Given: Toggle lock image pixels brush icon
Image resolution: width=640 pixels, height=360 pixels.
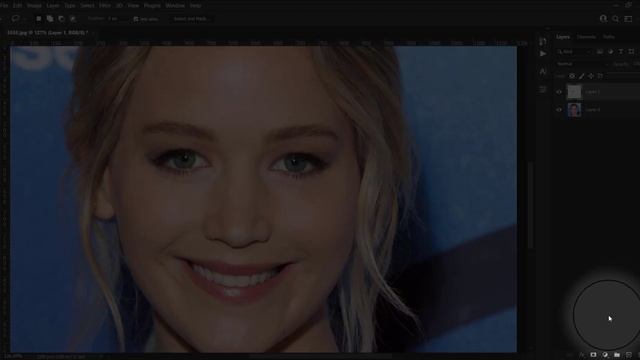Looking at the screenshot, I should (582, 76).
